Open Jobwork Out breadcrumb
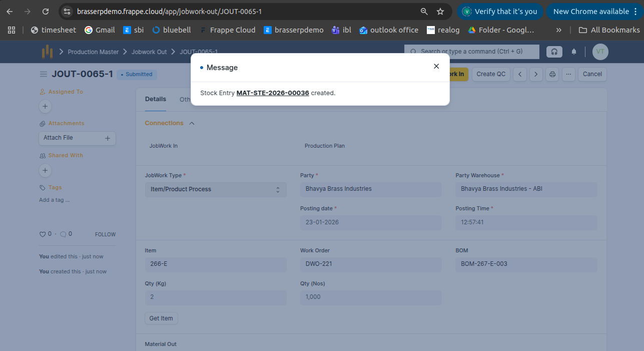The image size is (644, 351). 149,52
